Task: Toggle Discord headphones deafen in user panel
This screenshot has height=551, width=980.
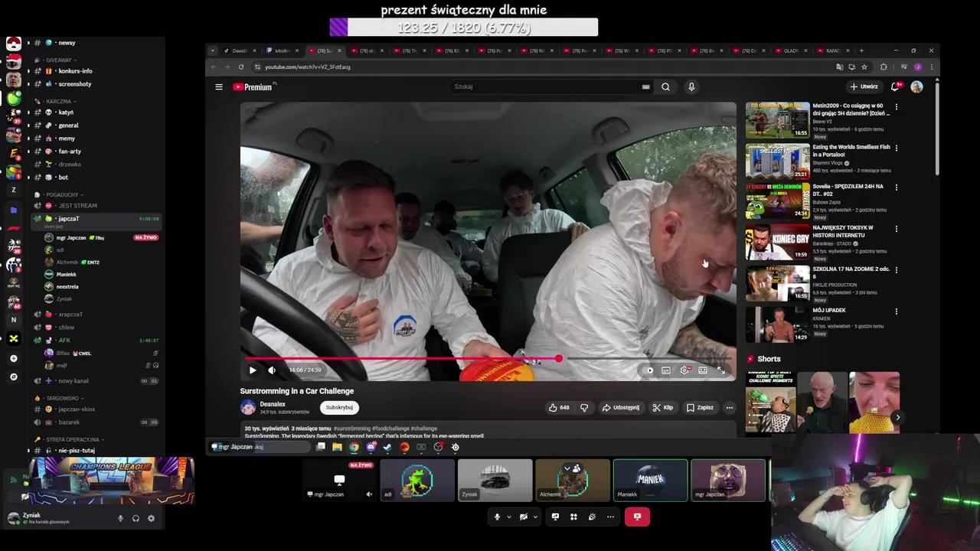Action: [x=136, y=518]
